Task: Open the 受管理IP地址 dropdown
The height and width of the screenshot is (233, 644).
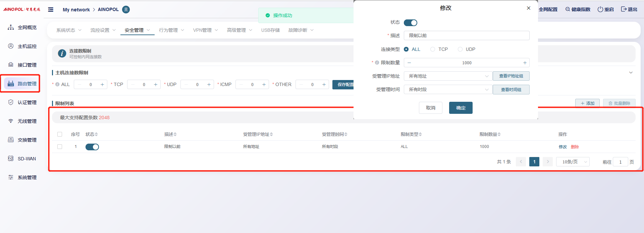Action: tap(448, 76)
